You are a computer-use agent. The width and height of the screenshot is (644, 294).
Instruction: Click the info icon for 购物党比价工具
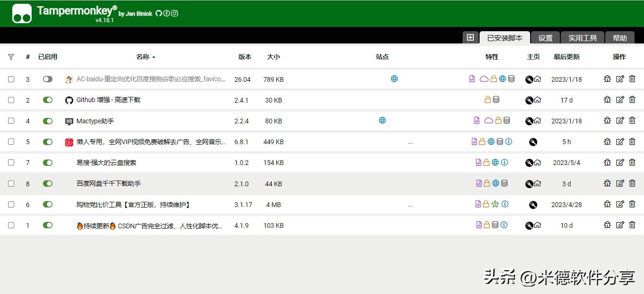[x=504, y=204]
